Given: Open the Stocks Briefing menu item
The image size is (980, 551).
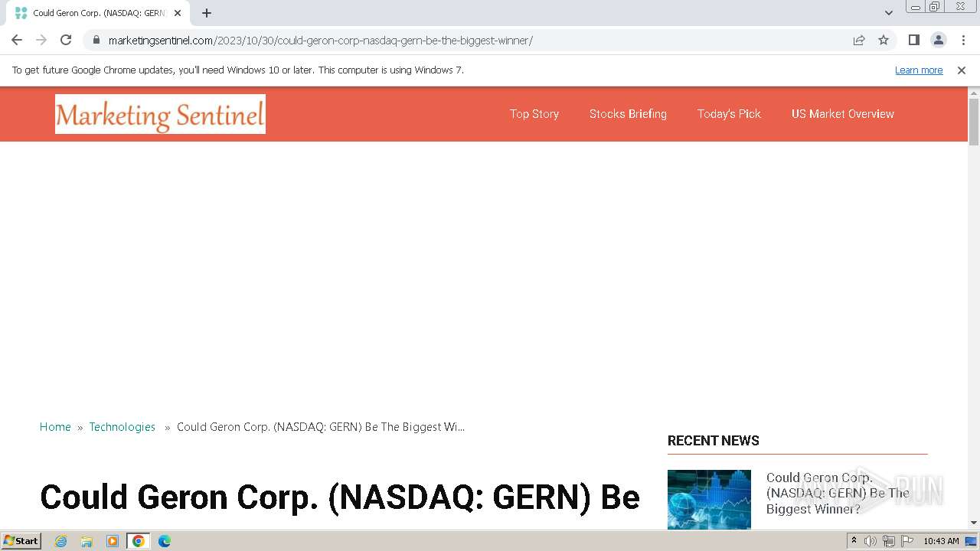Looking at the screenshot, I should click(628, 114).
